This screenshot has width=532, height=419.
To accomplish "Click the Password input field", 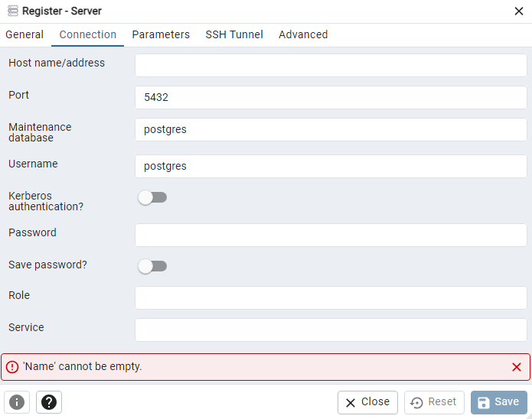I will 331,235.
